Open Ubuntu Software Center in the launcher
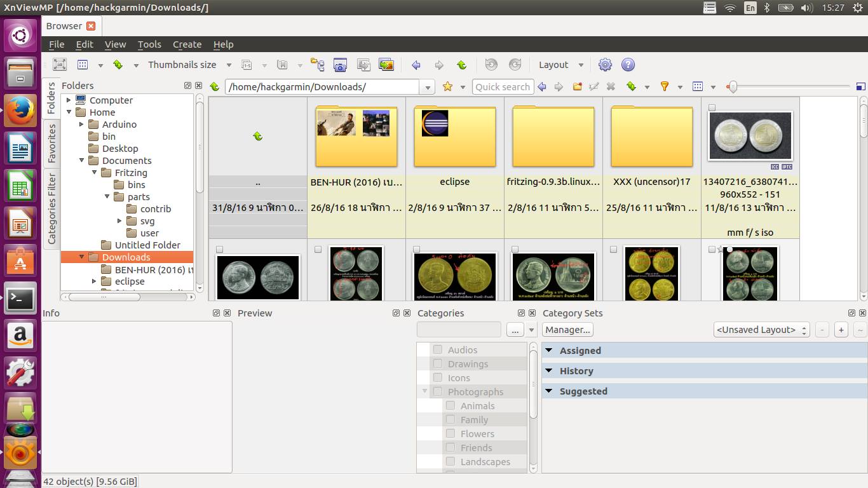 pyautogui.click(x=20, y=261)
